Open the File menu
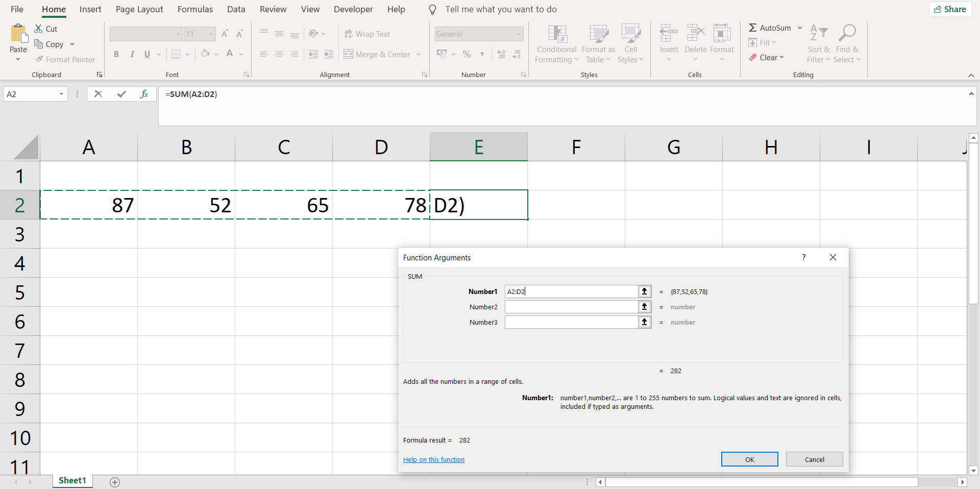Image resolution: width=980 pixels, height=489 pixels. coord(17,9)
